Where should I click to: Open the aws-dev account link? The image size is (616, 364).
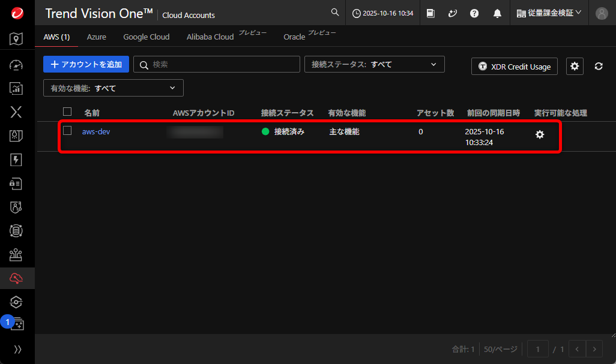tap(96, 132)
